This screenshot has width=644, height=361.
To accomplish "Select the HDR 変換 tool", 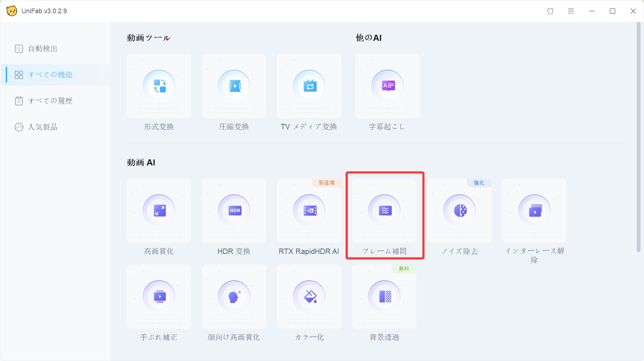I will [234, 211].
